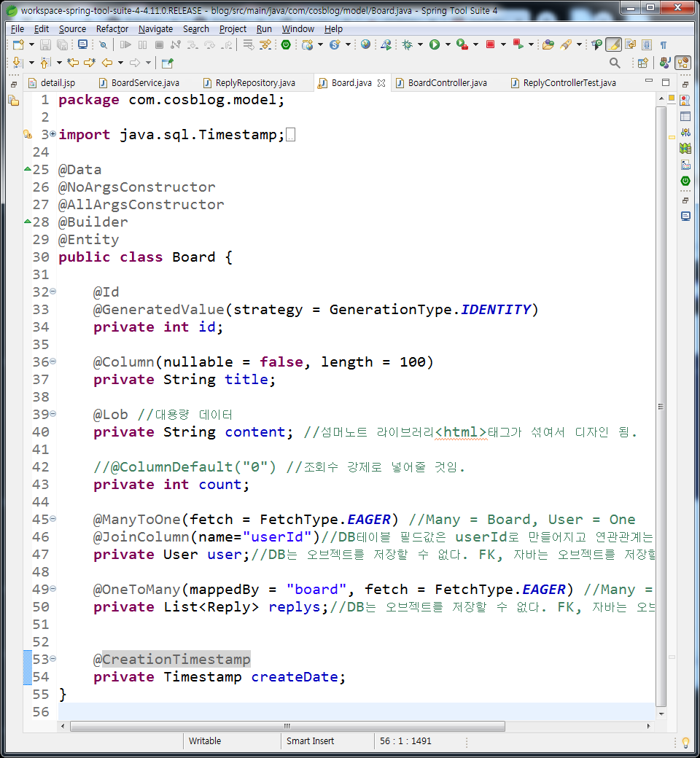
Task: Click the Open Console monitor icon
Action: (x=82, y=45)
